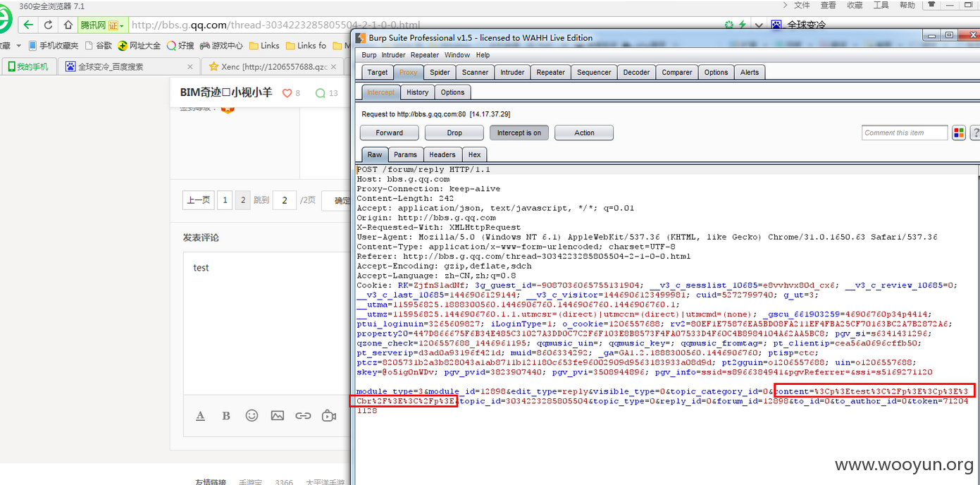
Task: Open 游戏中心 bookmark
Action: (221, 46)
